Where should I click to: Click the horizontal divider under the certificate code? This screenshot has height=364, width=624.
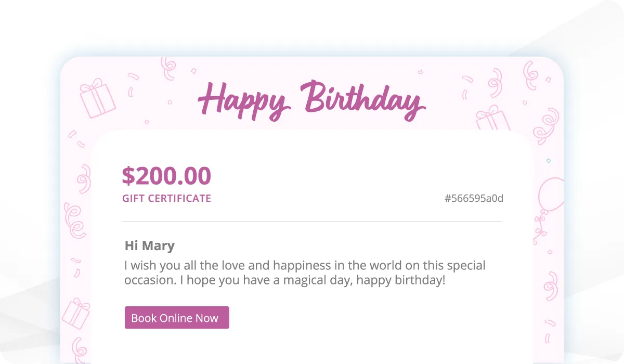point(312,222)
